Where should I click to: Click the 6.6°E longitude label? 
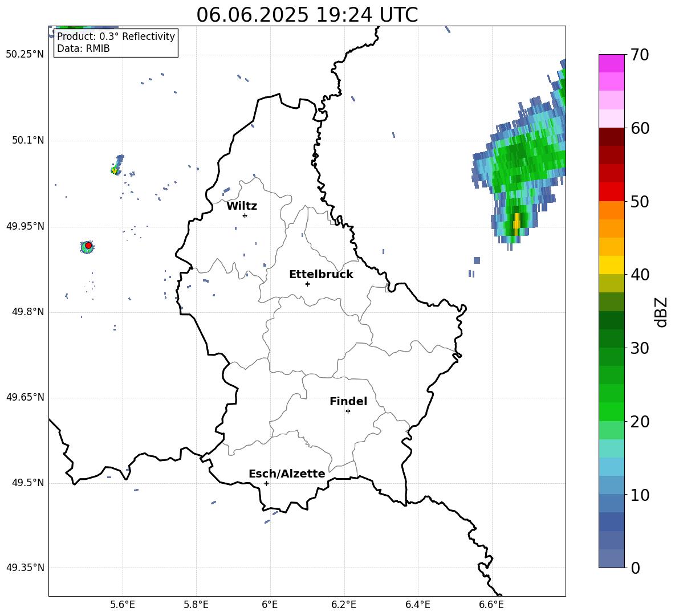(491, 605)
